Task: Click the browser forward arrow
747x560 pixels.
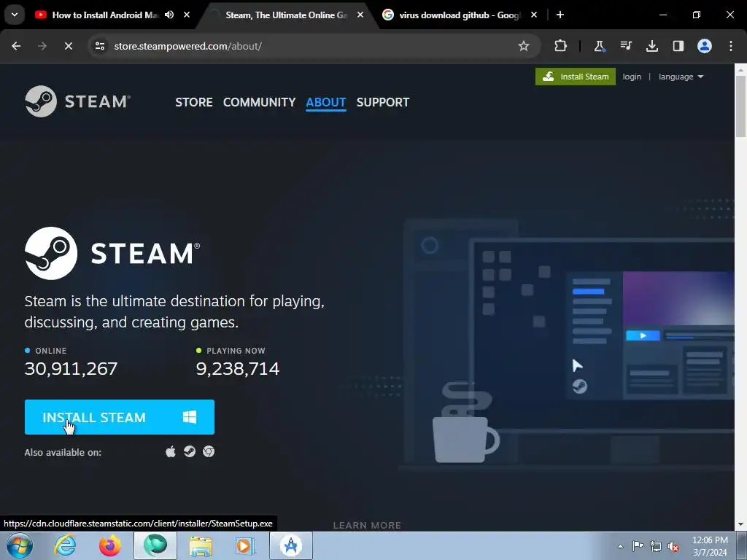Action: pos(42,46)
